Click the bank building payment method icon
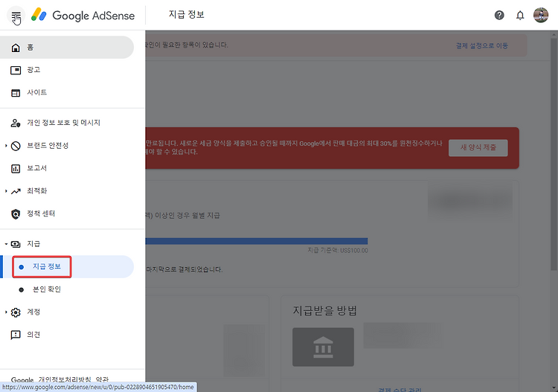 pyautogui.click(x=323, y=347)
